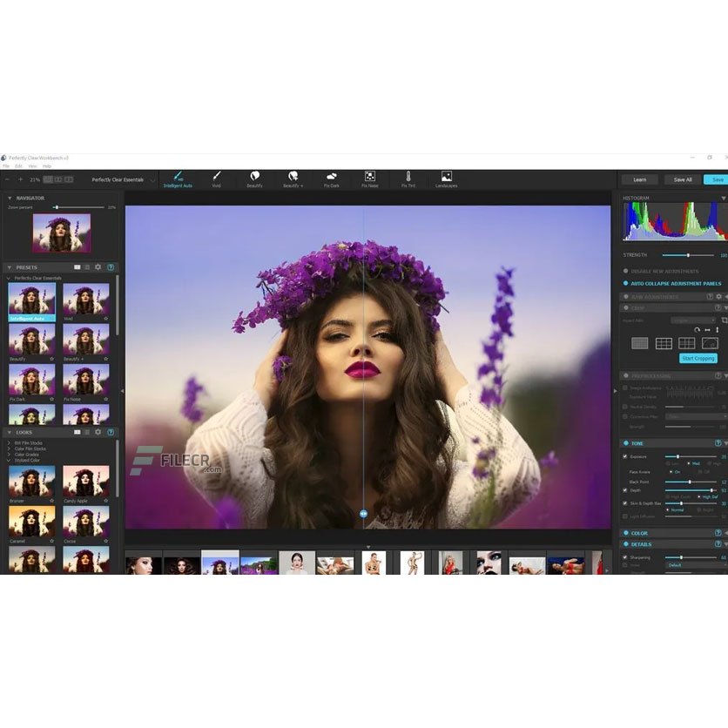This screenshot has height=728, width=728.
Task: Click the Save All button
Action: coord(683,179)
